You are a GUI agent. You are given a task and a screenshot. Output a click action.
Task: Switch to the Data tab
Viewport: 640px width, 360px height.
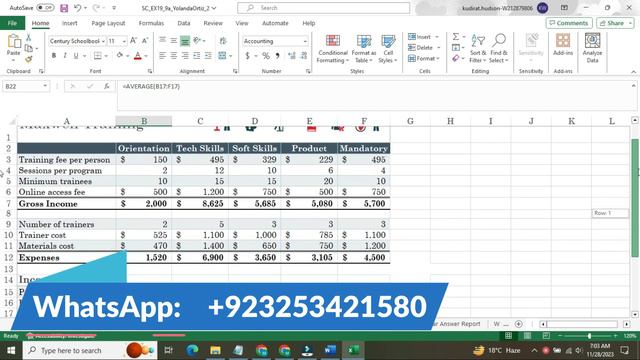[184, 23]
